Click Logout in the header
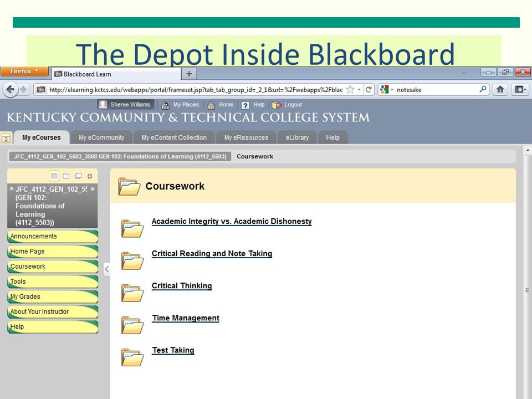The image size is (532, 399). [x=293, y=105]
